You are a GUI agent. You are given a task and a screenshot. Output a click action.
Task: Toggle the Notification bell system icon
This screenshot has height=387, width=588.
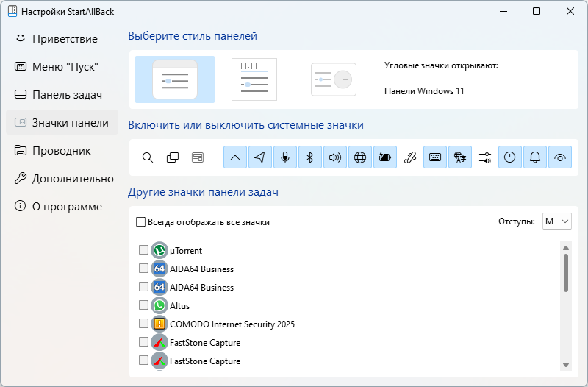(535, 157)
